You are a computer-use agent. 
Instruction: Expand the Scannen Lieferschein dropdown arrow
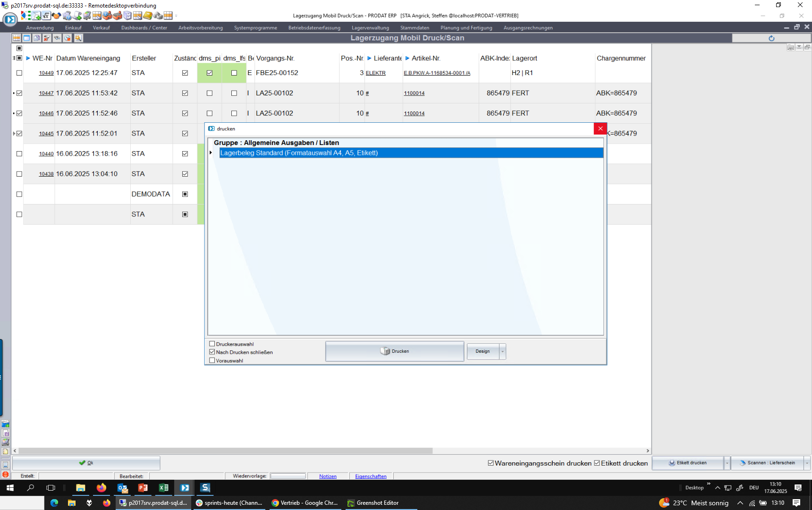coord(807,463)
